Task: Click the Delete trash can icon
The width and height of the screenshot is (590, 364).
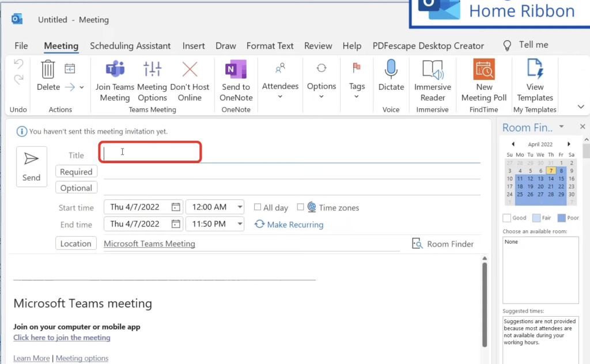Action: click(x=48, y=69)
